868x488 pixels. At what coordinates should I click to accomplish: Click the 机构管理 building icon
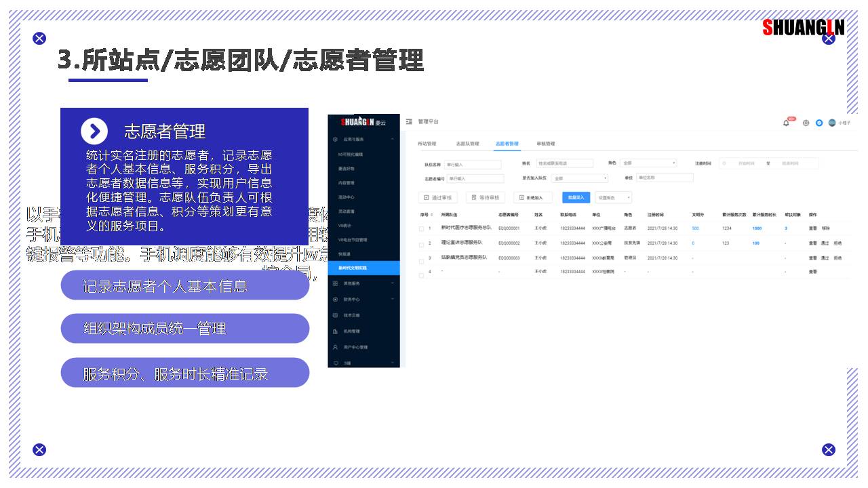coord(336,331)
